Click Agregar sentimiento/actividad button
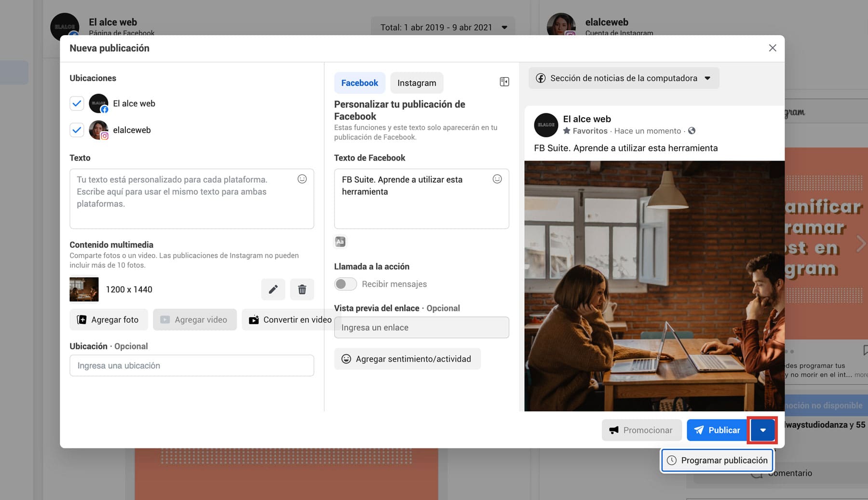This screenshot has width=868, height=500. (407, 359)
